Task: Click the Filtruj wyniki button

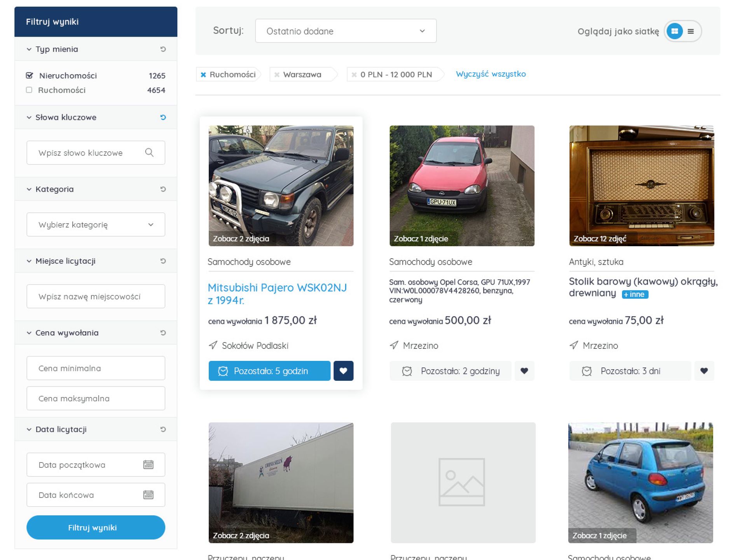Action: [x=96, y=527]
